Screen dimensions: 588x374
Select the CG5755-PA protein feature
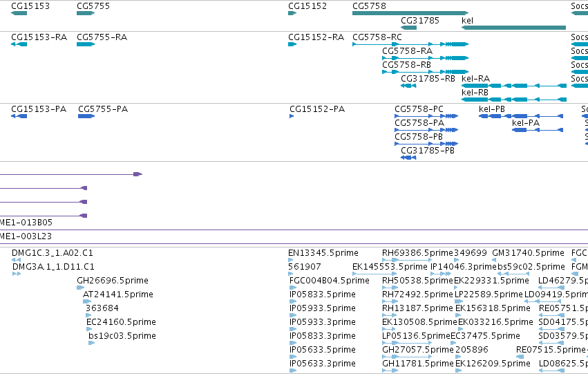[86, 116]
